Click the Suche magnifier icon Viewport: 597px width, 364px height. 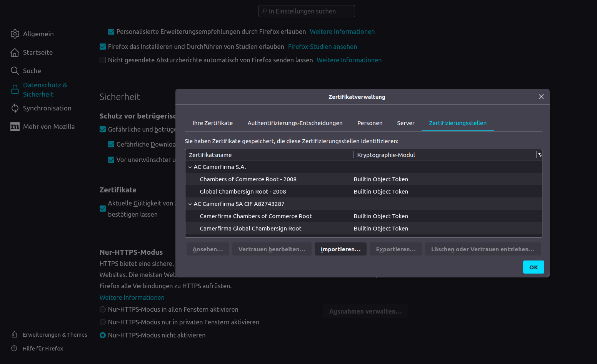pos(15,71)
